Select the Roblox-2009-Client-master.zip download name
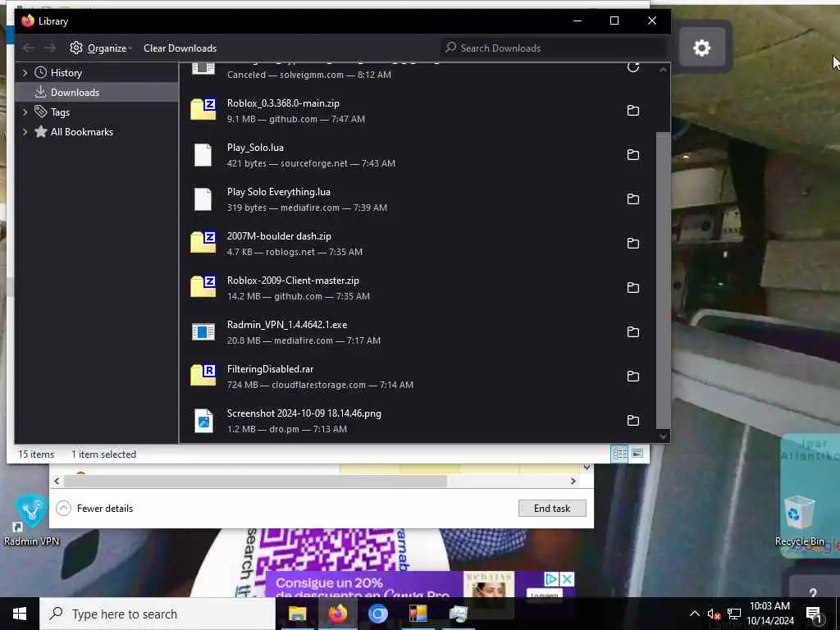The image size is (840, 630). pos(293,281)
